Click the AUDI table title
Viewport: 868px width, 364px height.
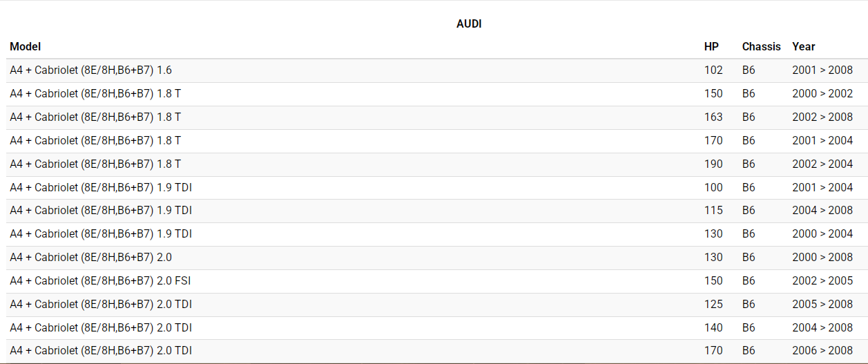[x=469, y=24]
